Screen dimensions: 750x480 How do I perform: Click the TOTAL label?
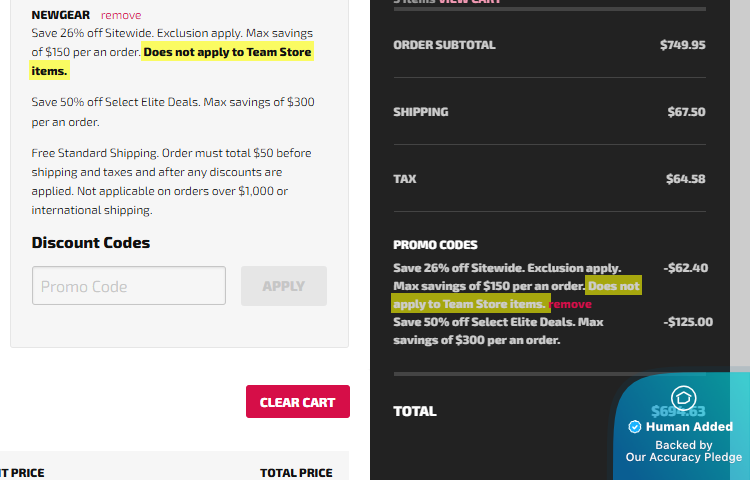click(415, 411)
